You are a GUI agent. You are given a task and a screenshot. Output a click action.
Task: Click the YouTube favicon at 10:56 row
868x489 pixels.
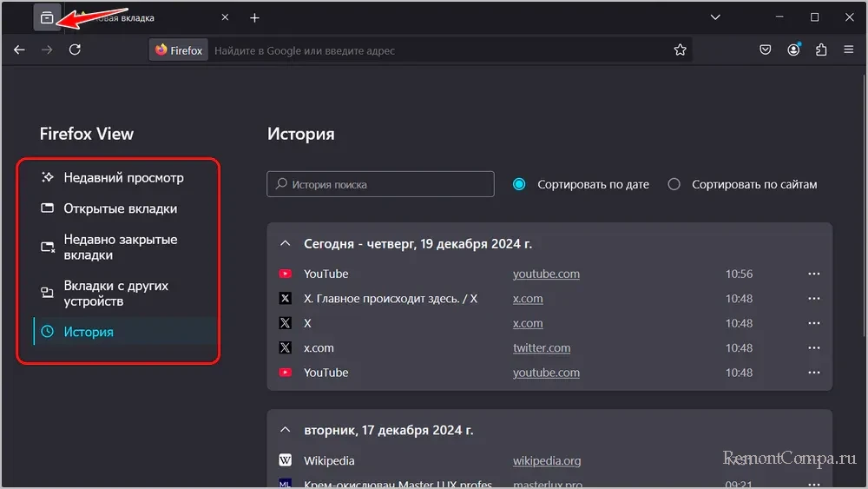click(x=285, y=274)
